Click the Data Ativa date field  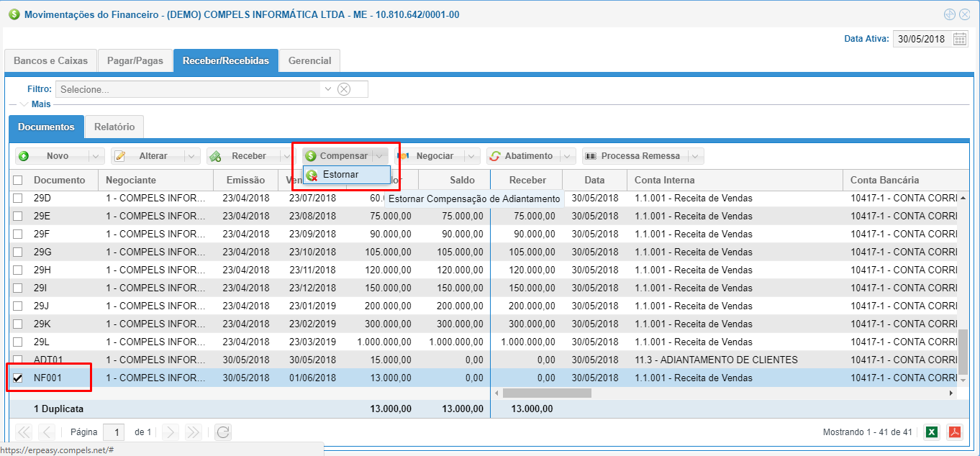point(922,39)
